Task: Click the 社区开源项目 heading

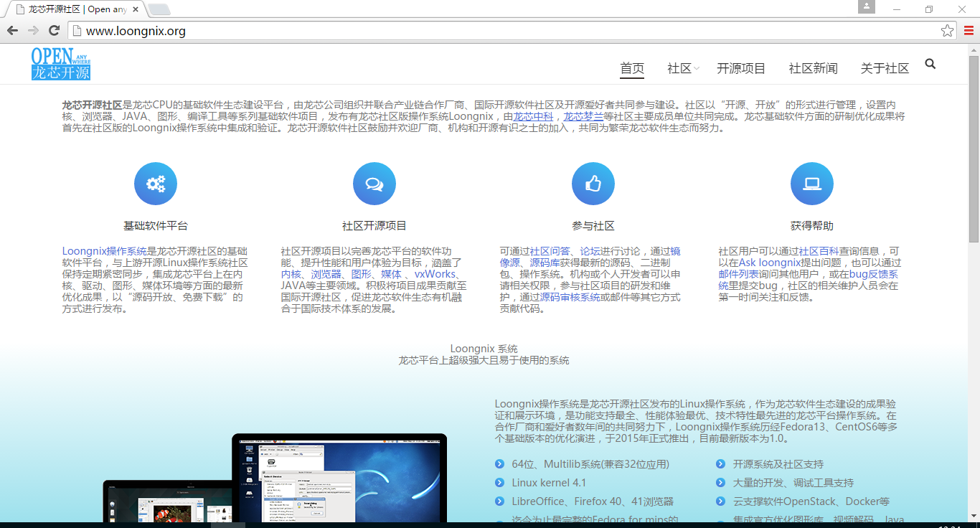Action: (x=374, y=225)
